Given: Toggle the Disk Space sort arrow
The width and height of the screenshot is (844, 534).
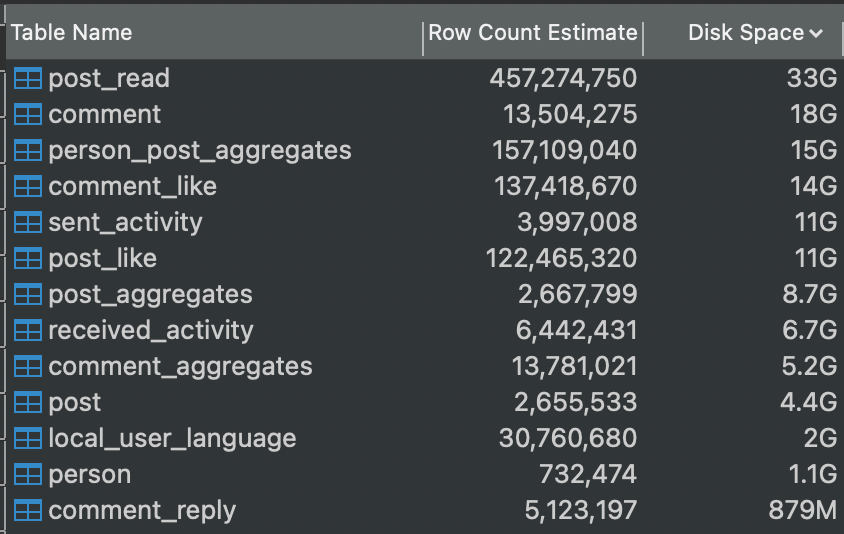Looking at the screenshot, I should point(816,33).
